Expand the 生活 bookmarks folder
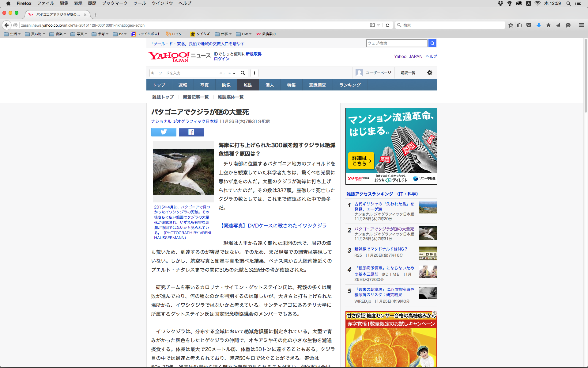 (x=12, y=34)
